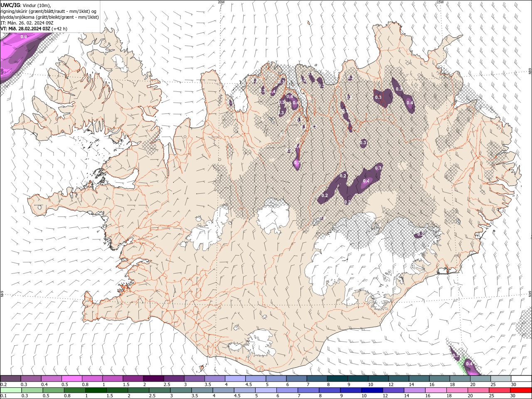
Task: Click the grey-green swatch starting at 3 in lower legend row
Action: click(181, 390)
